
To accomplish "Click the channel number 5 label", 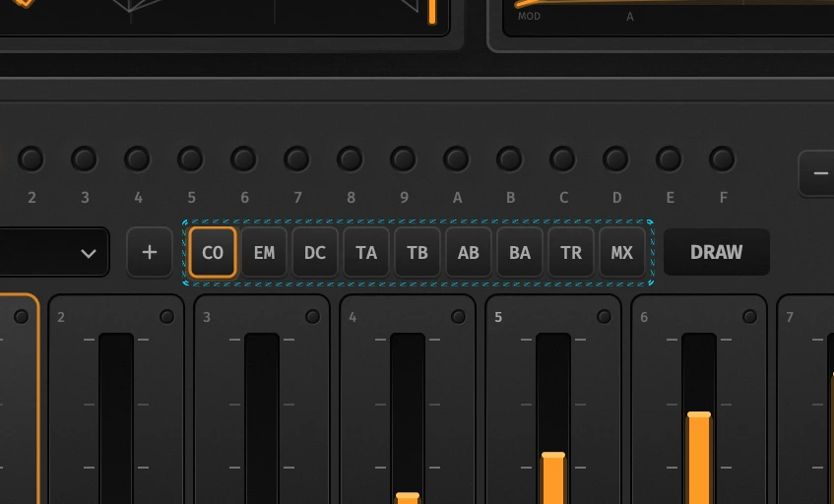I will [x=498, y=317].
